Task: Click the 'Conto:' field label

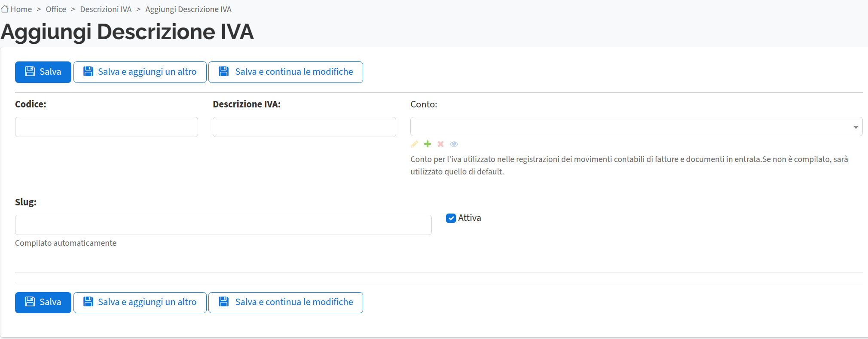Action: click(424, 104)
